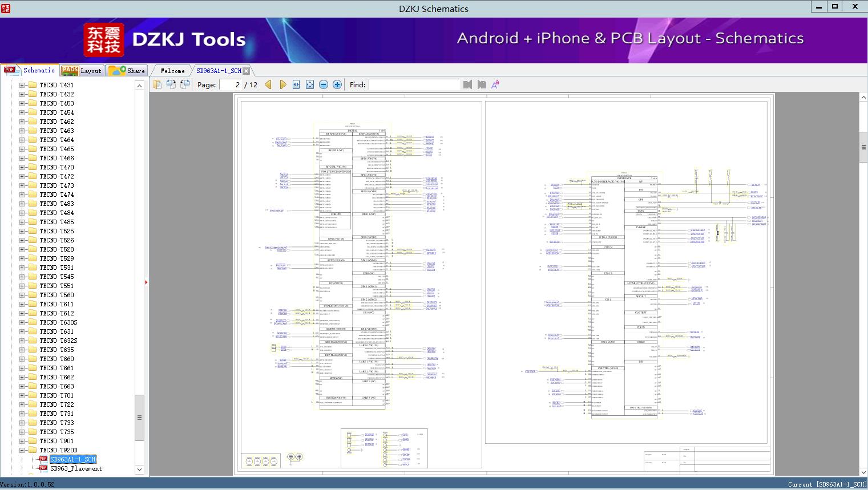Open the Share tab
The image size is (868, 490).
(x=127, y=71)
